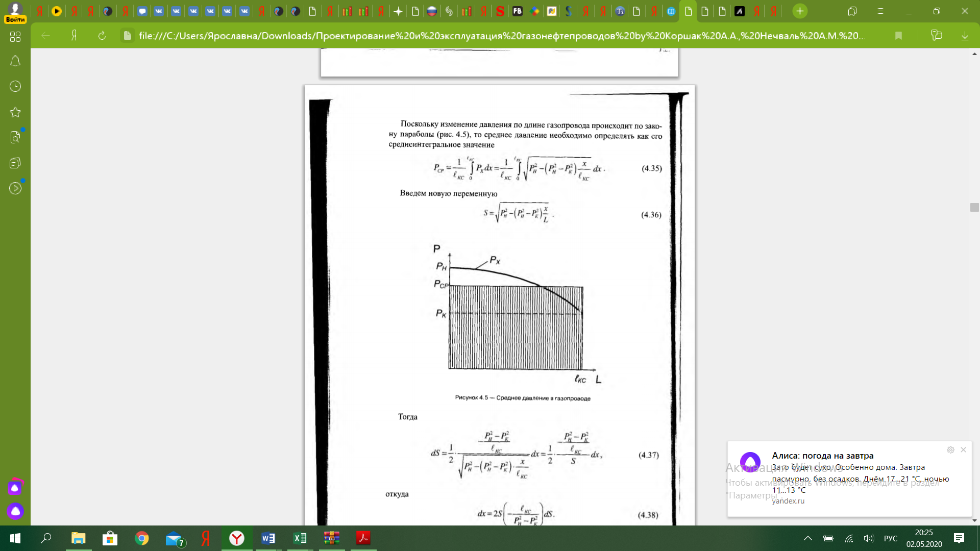Screen dimensions: 980x551
Task: Open Alice assistant icon in sidebar
Action: point(15,511)
